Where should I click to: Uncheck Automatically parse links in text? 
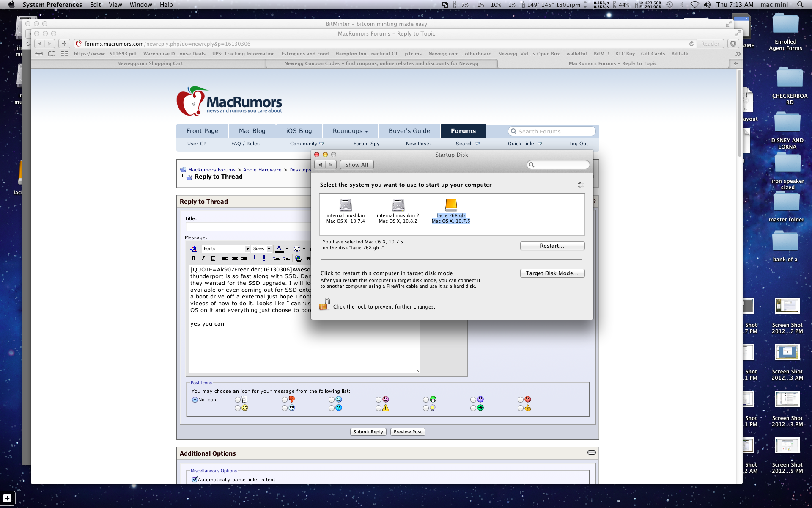click(x=195, y=480)
